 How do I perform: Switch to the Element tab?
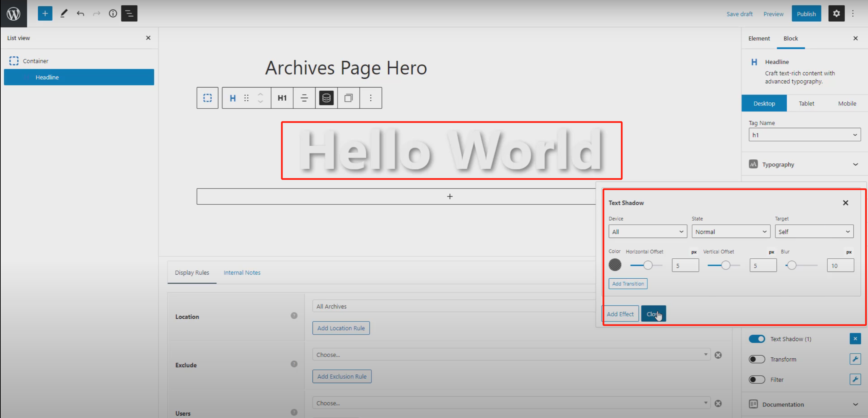(759, 38)
